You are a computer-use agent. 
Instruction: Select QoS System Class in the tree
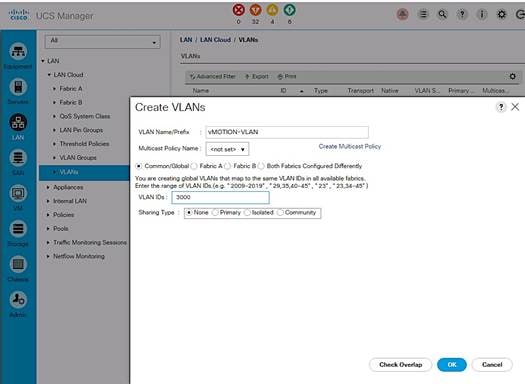pos(85,116)
